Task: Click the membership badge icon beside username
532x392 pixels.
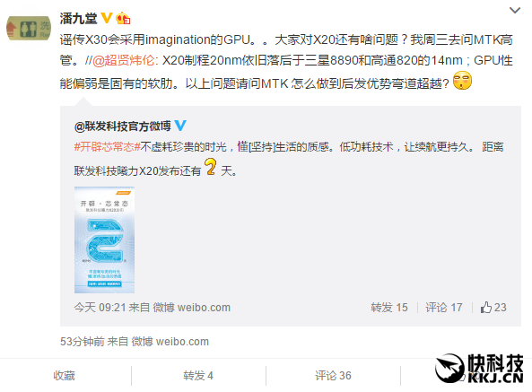Action: [x=123, y=18]
